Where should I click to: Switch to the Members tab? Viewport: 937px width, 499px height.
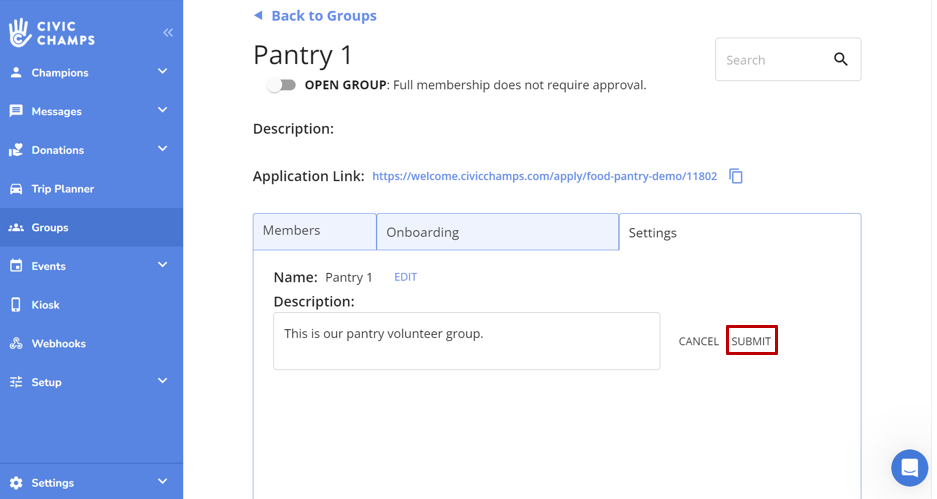tap(314, 231)
